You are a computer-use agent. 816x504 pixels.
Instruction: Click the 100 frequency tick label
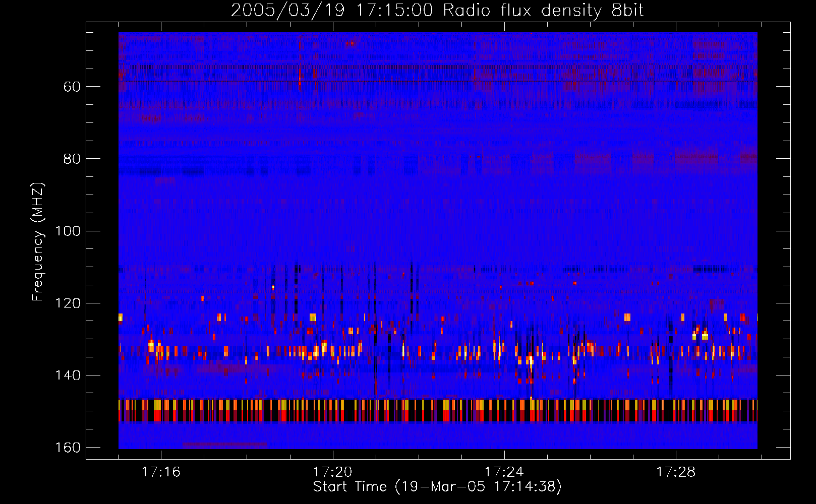[68, 231]
